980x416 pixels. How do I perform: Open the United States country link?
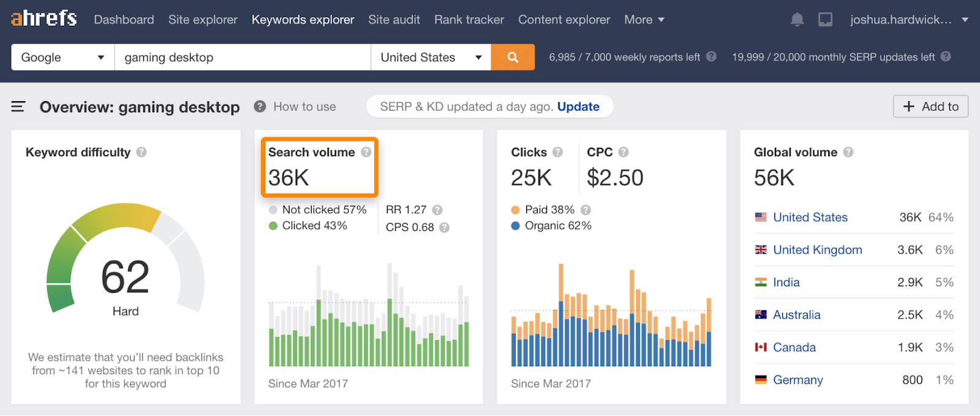click(810, 217)
